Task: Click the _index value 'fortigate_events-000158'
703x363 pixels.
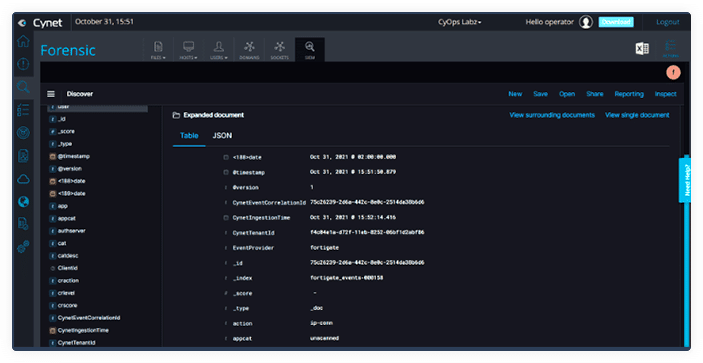Action: 346,278
